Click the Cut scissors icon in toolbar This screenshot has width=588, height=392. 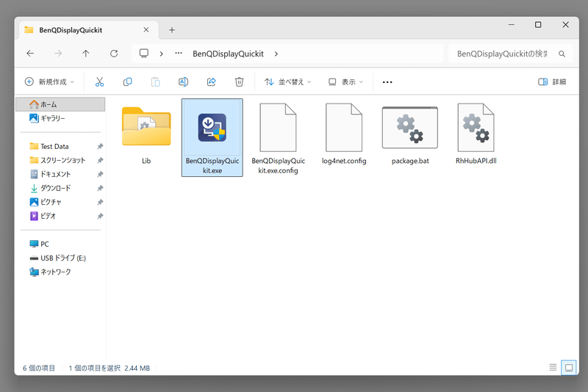100,81
